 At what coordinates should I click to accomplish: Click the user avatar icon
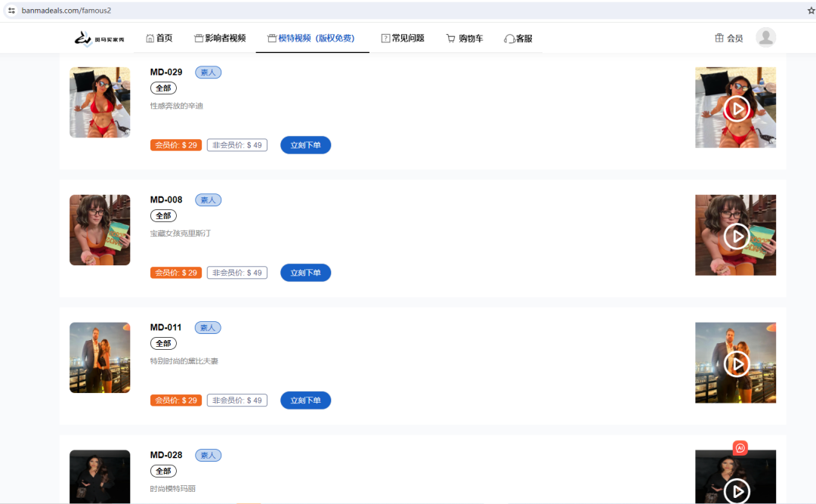(x=766, y=36)
